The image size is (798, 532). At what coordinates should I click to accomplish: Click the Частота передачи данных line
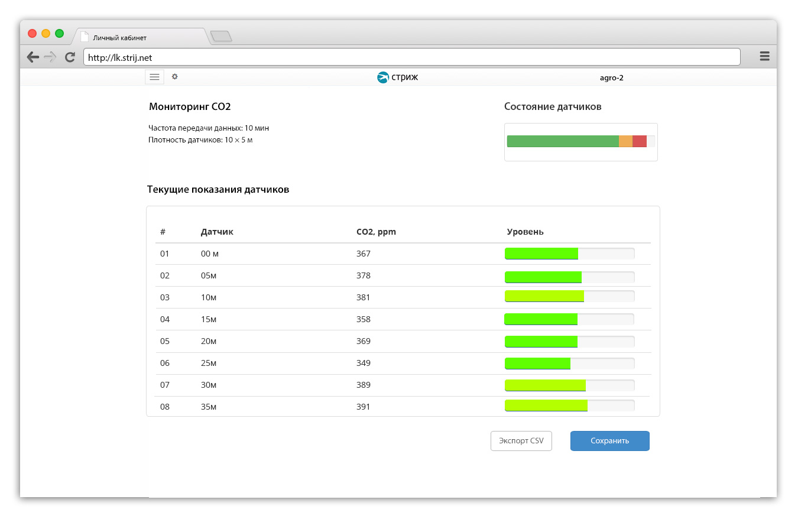coord(209,128)
